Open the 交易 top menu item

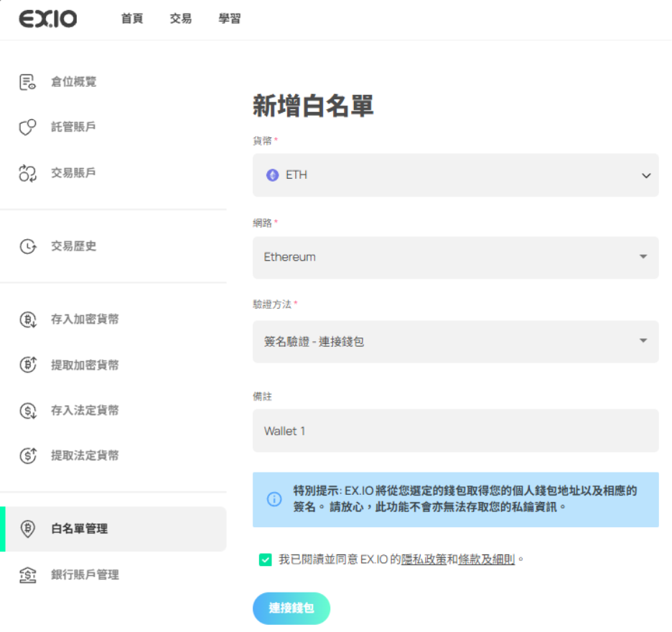(181, 19)
